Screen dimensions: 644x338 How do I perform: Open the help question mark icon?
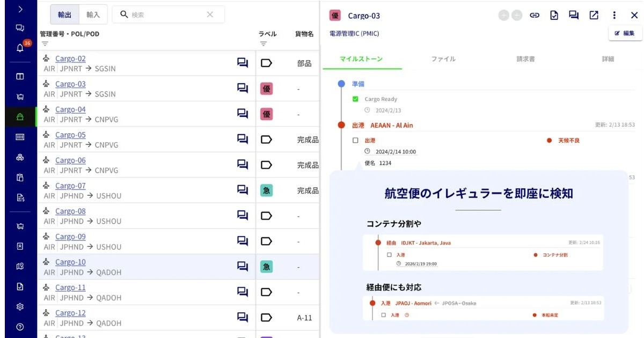(20, 327)
